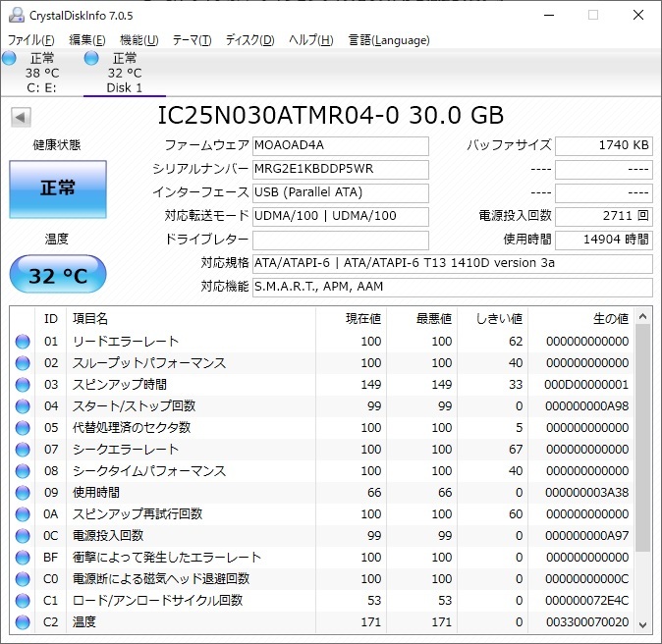This screenshot has width=662, height=644.
Task: Open the 機能(U) menu
Action: pyautogui.click(x=138, y=40)
